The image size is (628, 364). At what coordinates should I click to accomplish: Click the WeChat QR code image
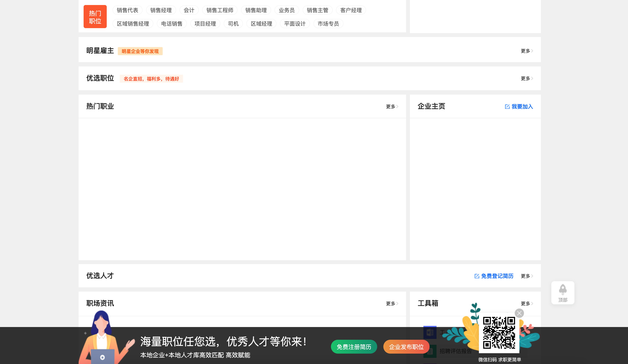click(499, 333)
